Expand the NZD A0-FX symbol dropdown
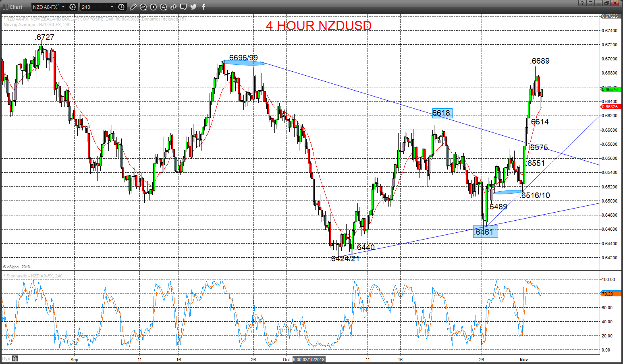Image resolution: width=623 pixels, height=364 pixels. [63, 7]
